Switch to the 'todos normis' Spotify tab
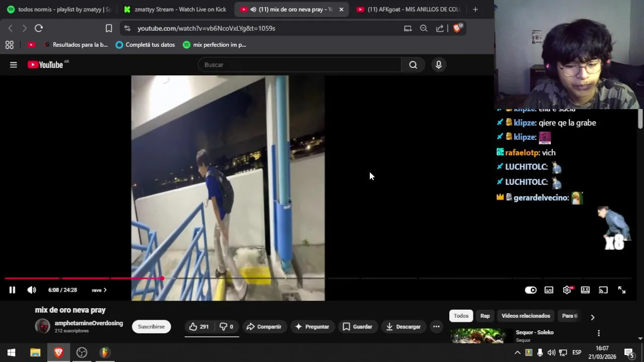 (59, 10)
